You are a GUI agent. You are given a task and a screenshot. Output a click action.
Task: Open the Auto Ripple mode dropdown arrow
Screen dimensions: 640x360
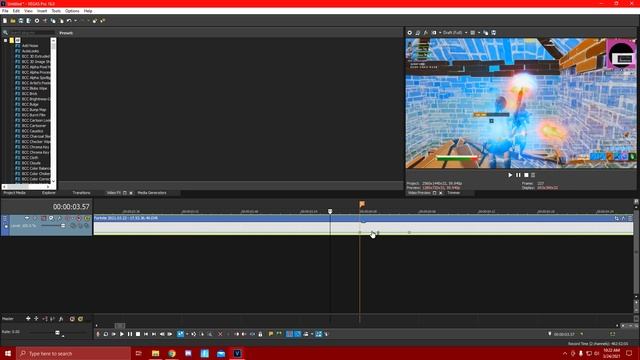pos(312,334)
